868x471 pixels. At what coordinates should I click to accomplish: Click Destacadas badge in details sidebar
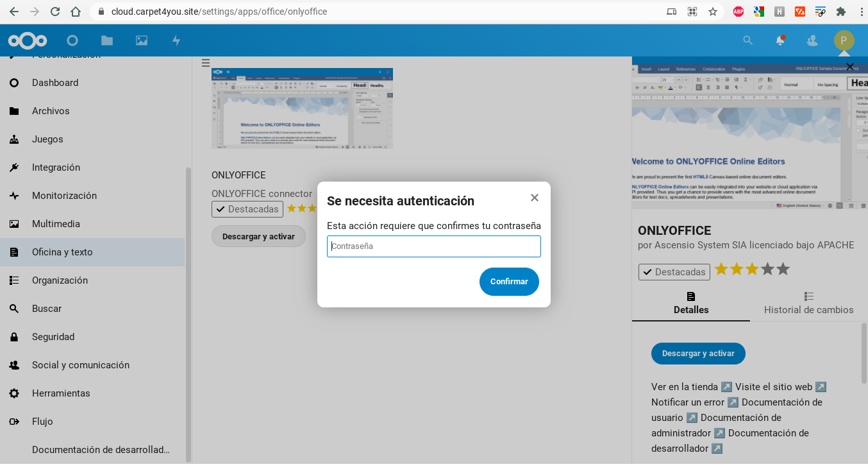(674, 272)
